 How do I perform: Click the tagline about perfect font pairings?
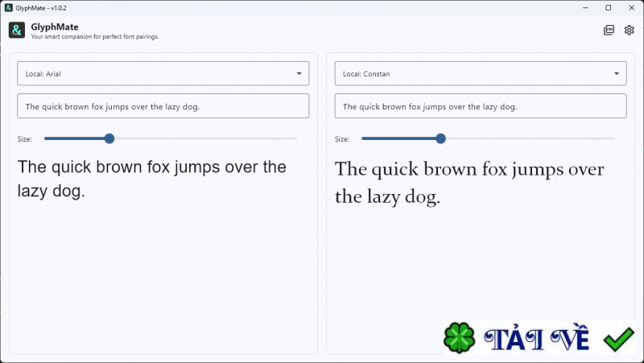click(x=95, y=36)
